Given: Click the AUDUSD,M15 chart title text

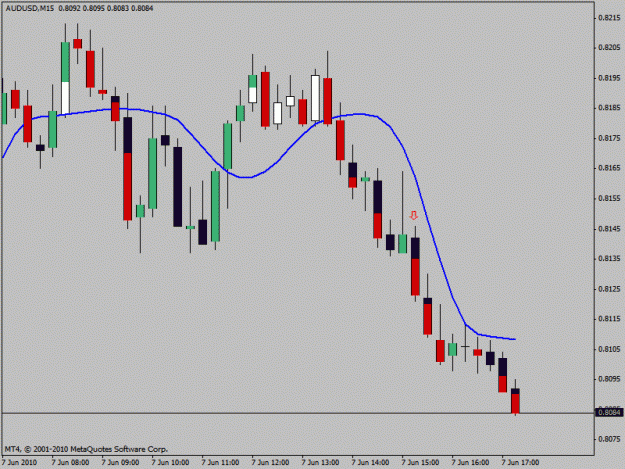Looking at the screenshot, I should 30,8.
